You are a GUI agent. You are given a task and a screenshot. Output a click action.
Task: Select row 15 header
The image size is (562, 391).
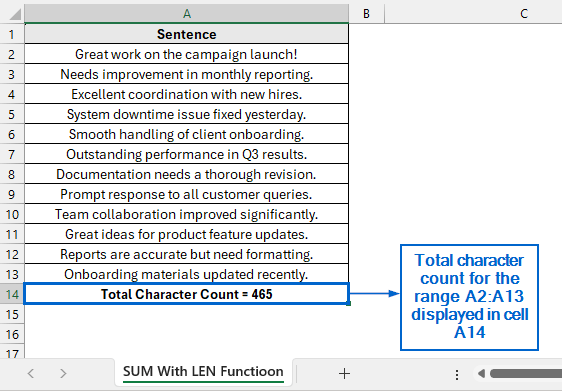pos(12,315)
